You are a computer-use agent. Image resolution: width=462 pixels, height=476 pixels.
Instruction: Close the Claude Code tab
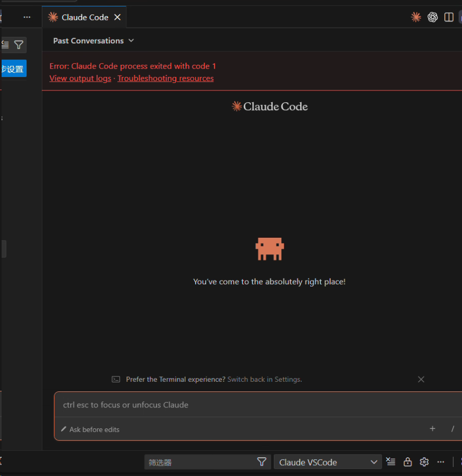(117, 17)
